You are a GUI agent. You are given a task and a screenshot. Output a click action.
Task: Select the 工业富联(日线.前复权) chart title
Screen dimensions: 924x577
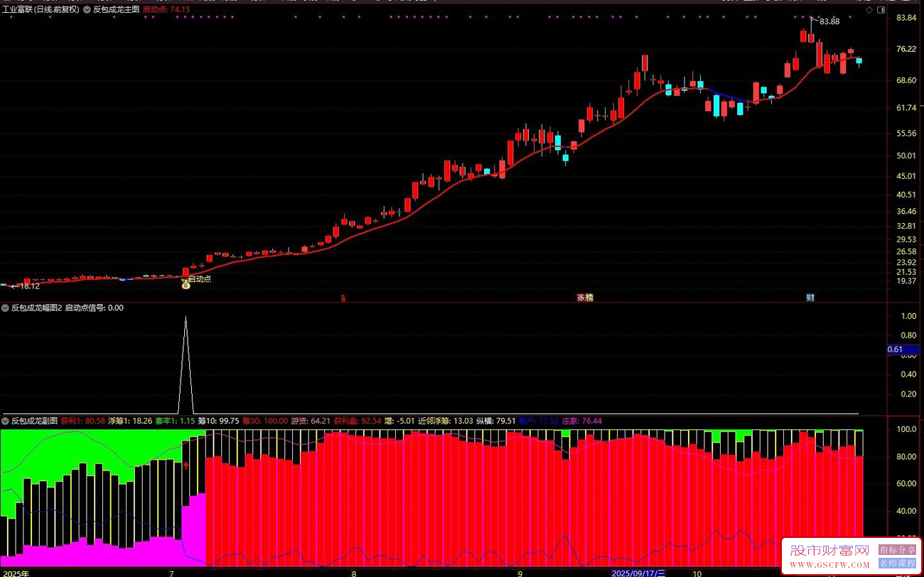[x=40, y=10]
